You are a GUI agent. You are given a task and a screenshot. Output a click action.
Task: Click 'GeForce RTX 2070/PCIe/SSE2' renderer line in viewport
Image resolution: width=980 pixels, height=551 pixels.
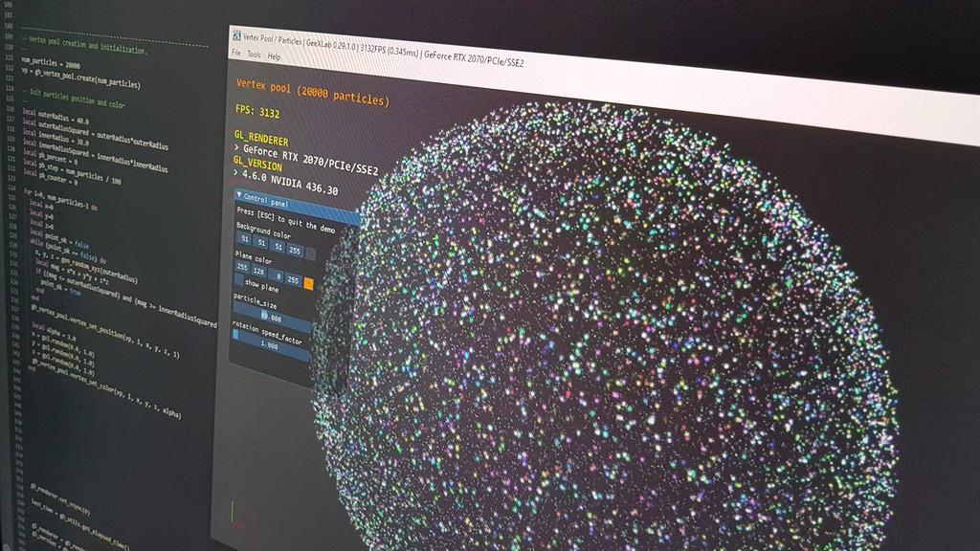click(x=311, y=159)
